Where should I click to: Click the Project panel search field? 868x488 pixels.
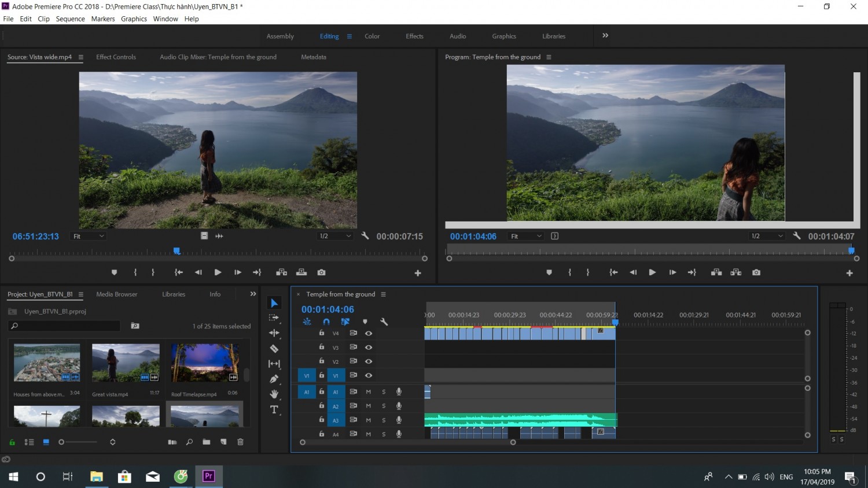(64, 326)
